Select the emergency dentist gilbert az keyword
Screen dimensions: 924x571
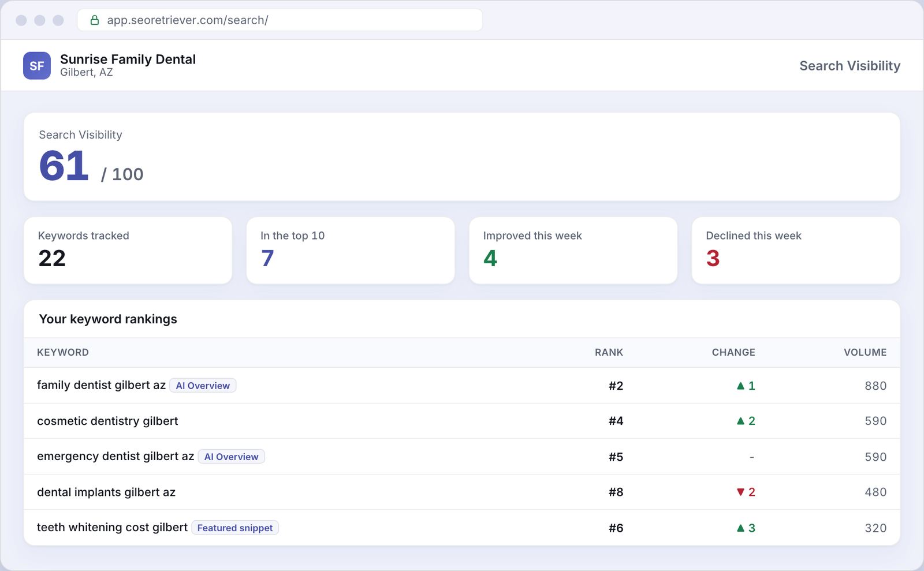[115, 456]
